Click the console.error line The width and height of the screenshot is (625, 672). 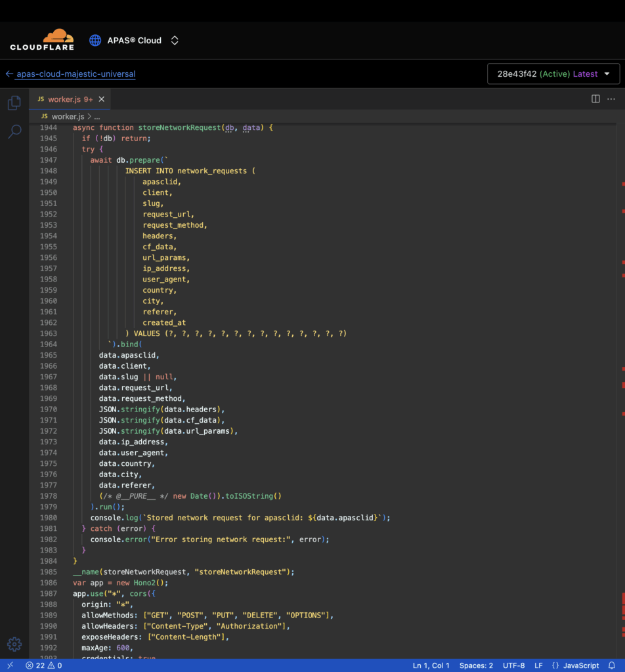[x=209, y=539]
